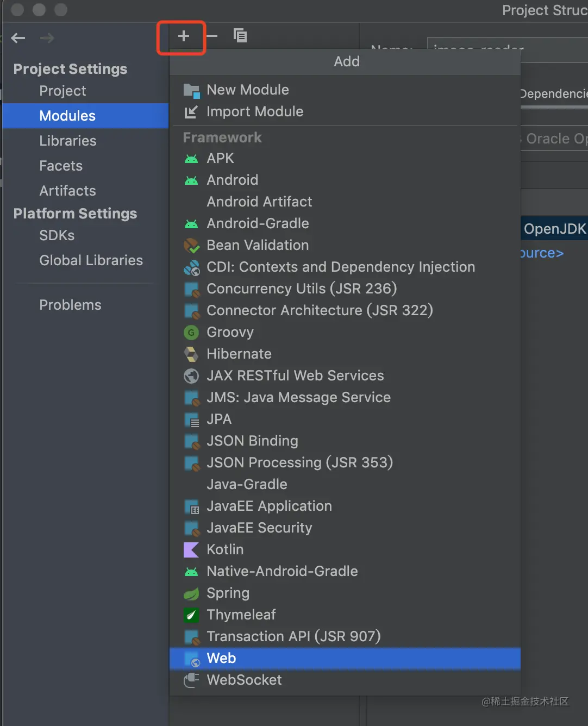Open the Libraries settings section

pos(68,141)
